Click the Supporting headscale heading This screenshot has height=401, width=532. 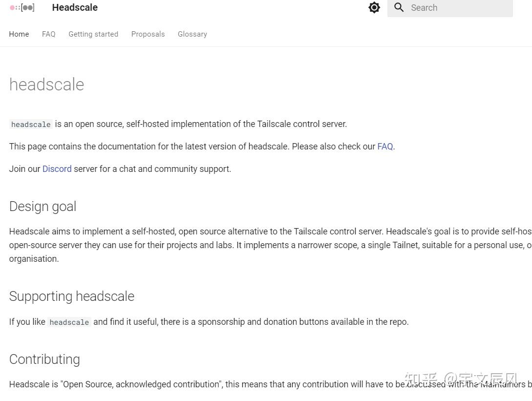pos(72,296)
